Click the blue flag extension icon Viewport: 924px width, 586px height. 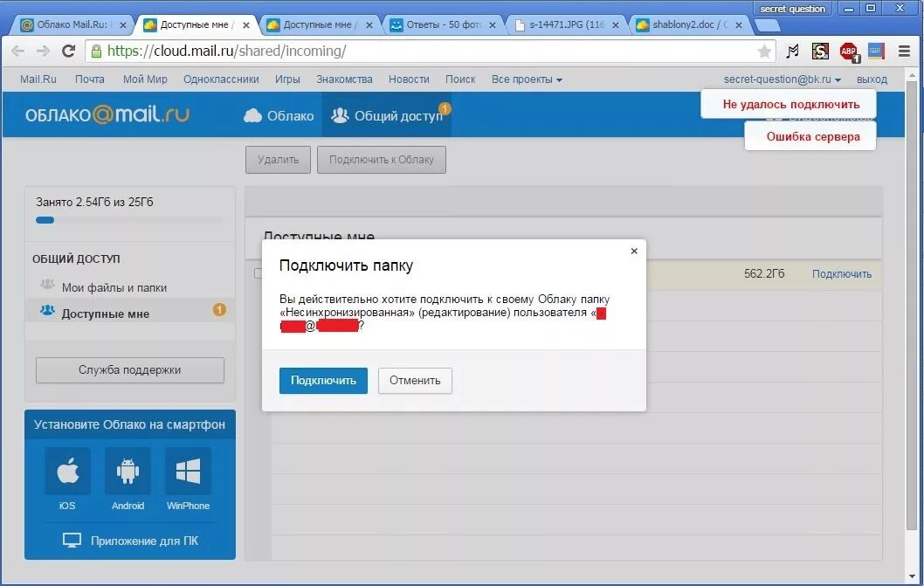coord(876,52)
